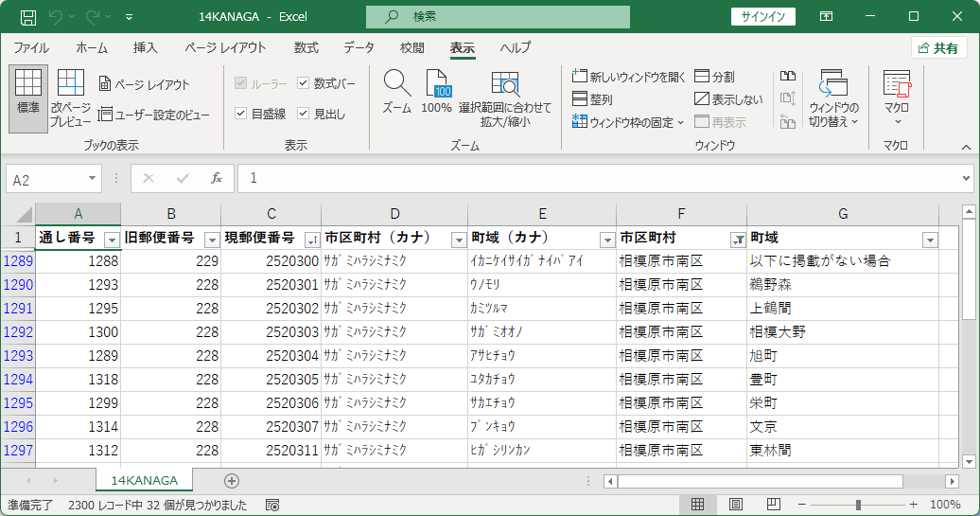Screen dimensions: 980x516
Task: Click the 共有 share button
Action: tap(938, 48)
